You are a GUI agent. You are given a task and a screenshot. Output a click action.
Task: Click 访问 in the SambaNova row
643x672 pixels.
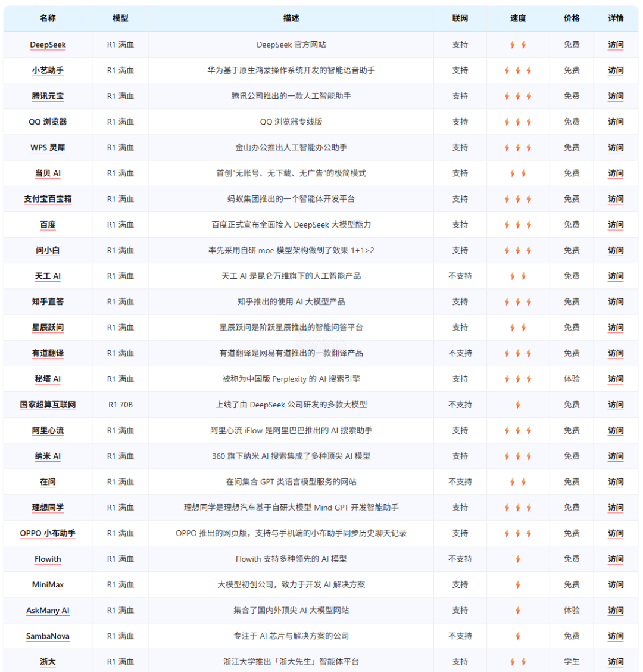tap(616, 636)
